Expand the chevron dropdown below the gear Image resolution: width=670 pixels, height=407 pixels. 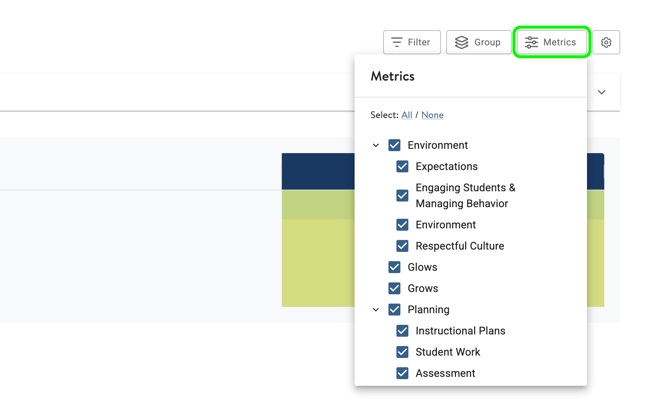[602, 92]
